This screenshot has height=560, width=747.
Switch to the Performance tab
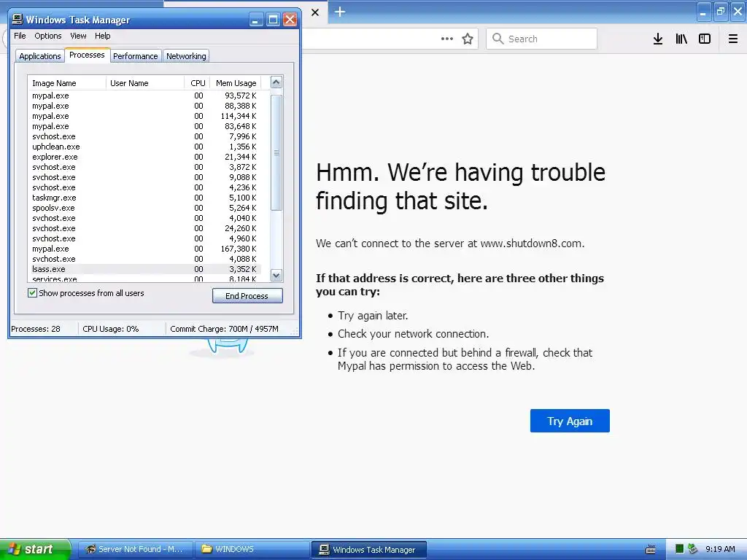tap(135, 55)
